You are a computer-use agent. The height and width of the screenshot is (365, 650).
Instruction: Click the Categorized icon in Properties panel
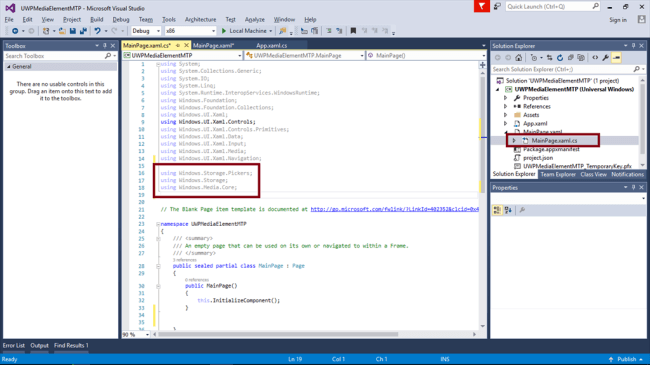point(497,210)
